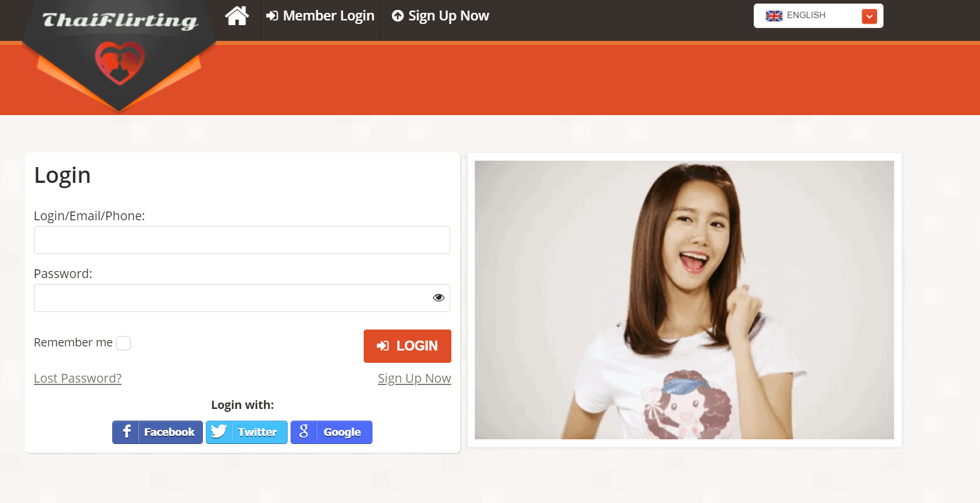
Task: Toggle password visibility eye icon
Action: pos(438,298)
